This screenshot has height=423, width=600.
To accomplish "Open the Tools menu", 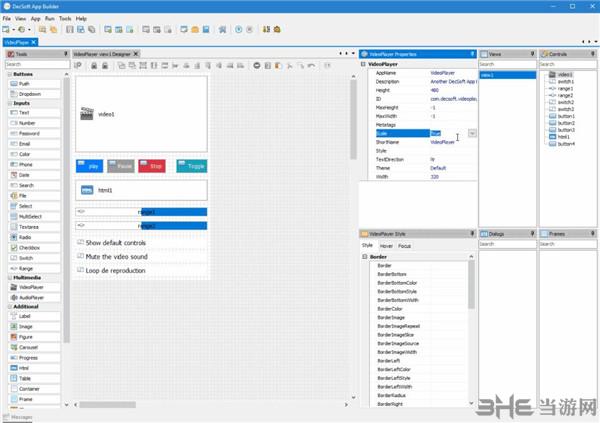I will 65,18.
